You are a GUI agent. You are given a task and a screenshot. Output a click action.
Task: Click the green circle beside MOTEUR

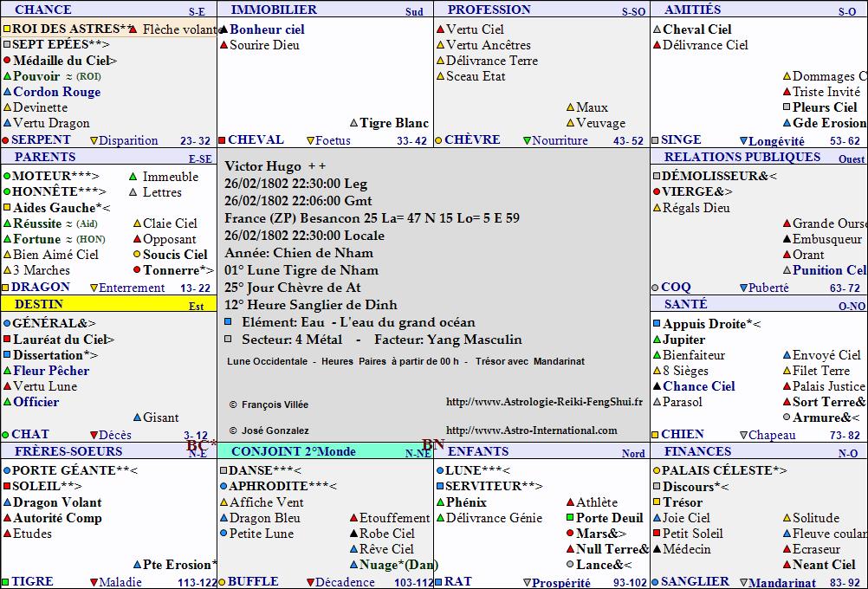(7, 176)
